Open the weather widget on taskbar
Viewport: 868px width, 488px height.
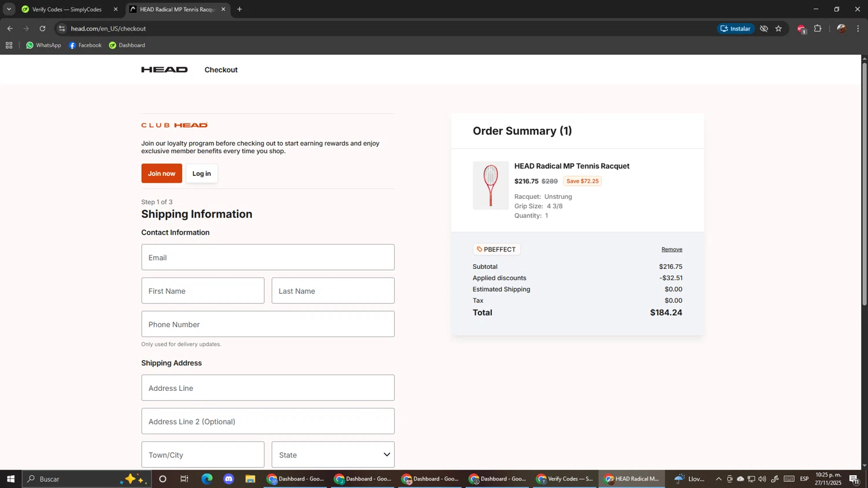(690, 479)
